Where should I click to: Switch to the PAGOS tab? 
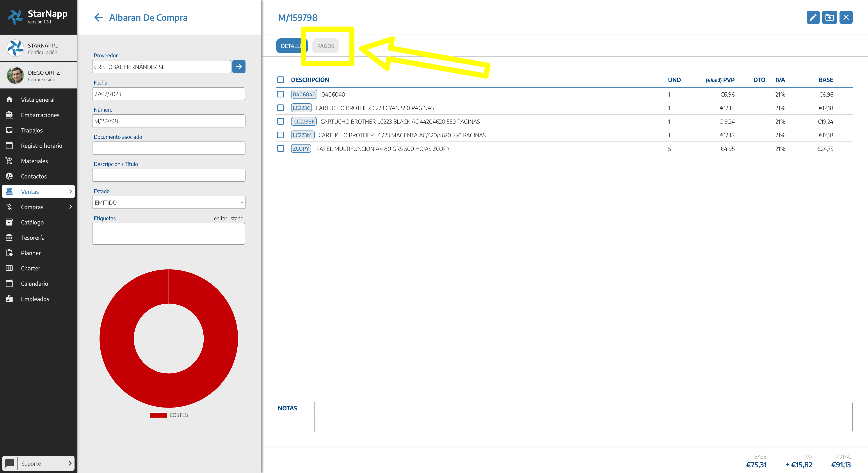(x=325, y=46)
